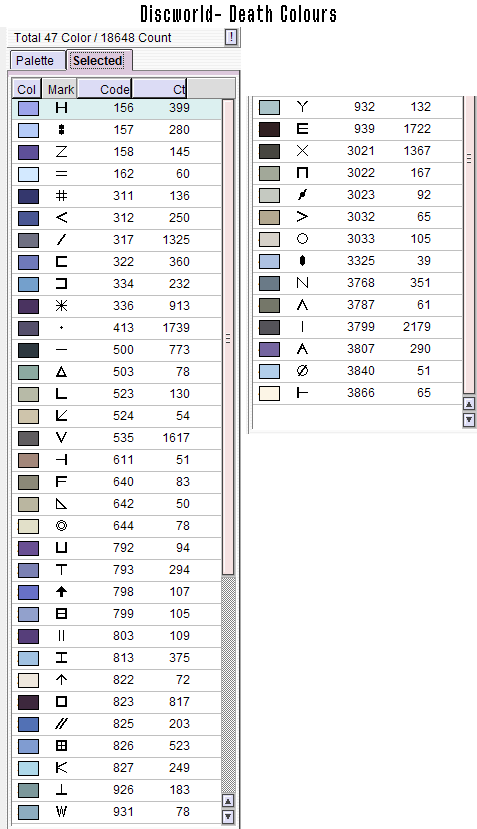
Task: Click the F mark for 640
Action: point(61,482)
